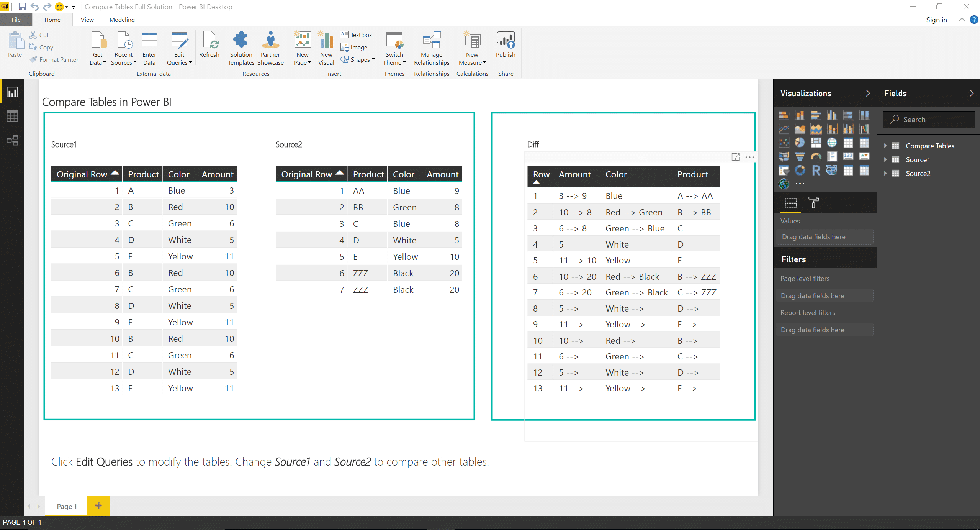Screen dimensions: 980x530
Task: Switch to the View ribbon tab
Action: tap(87, 20)
